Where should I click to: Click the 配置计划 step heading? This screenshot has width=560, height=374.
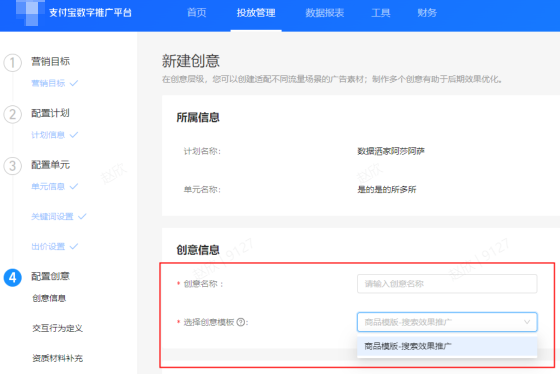tap(50, 113)
